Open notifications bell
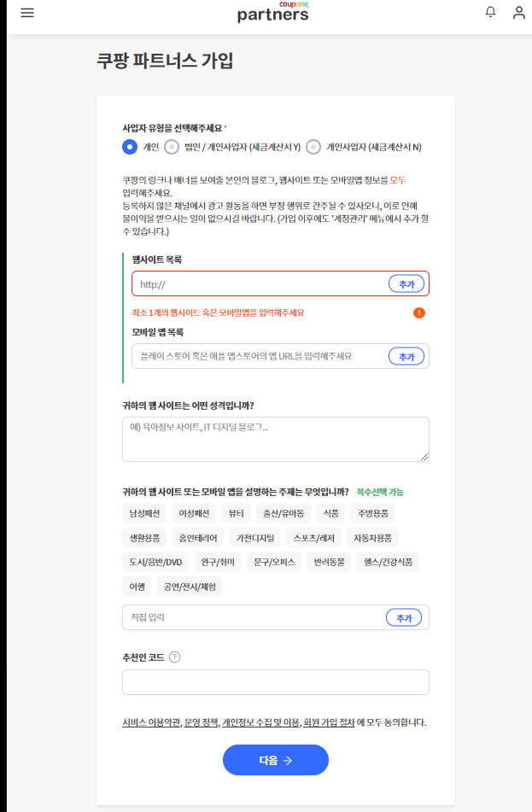Screen dimensions: 532x812 click(x=490, y=12)
